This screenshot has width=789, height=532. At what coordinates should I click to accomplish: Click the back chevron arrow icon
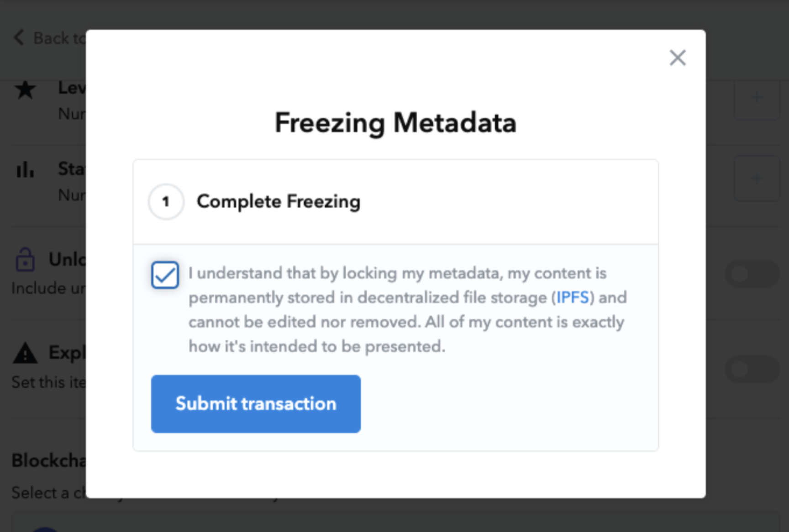tap(19, 37)
